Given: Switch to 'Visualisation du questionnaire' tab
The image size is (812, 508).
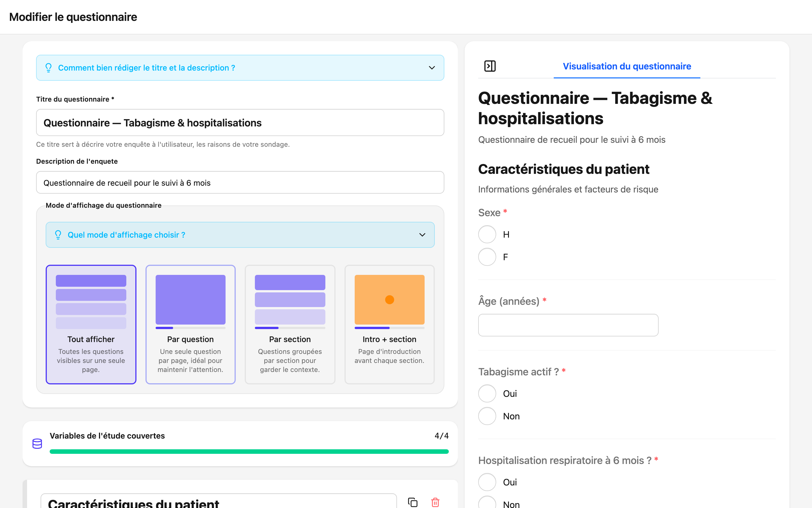Looking at the screenshot, I should [627, 67].
